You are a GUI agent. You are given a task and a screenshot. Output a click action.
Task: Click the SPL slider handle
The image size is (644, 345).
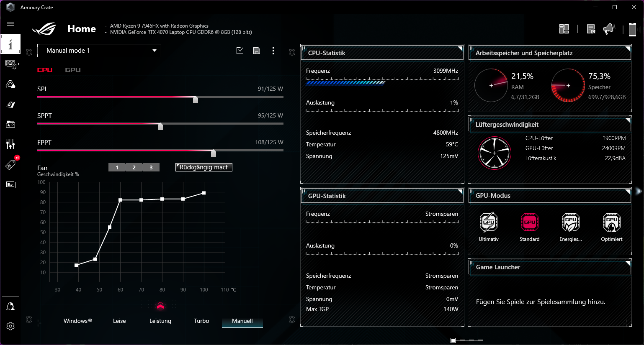(x=196, y=99)
